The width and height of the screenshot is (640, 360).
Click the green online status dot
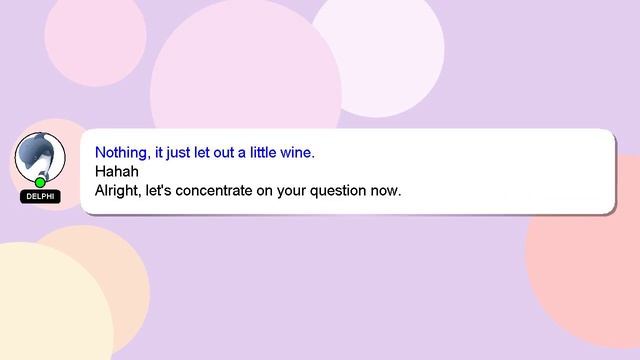coord(40,182)
